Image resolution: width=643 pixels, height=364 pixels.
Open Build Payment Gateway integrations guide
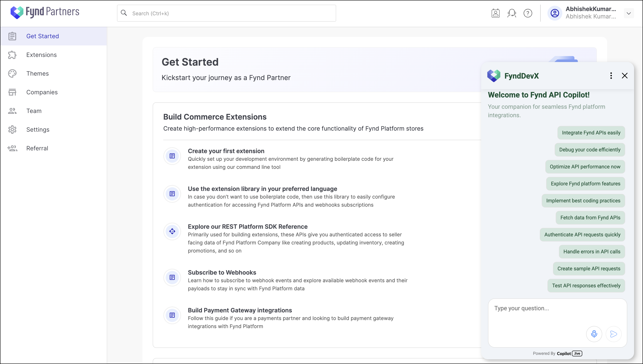[x=240, y=310]
